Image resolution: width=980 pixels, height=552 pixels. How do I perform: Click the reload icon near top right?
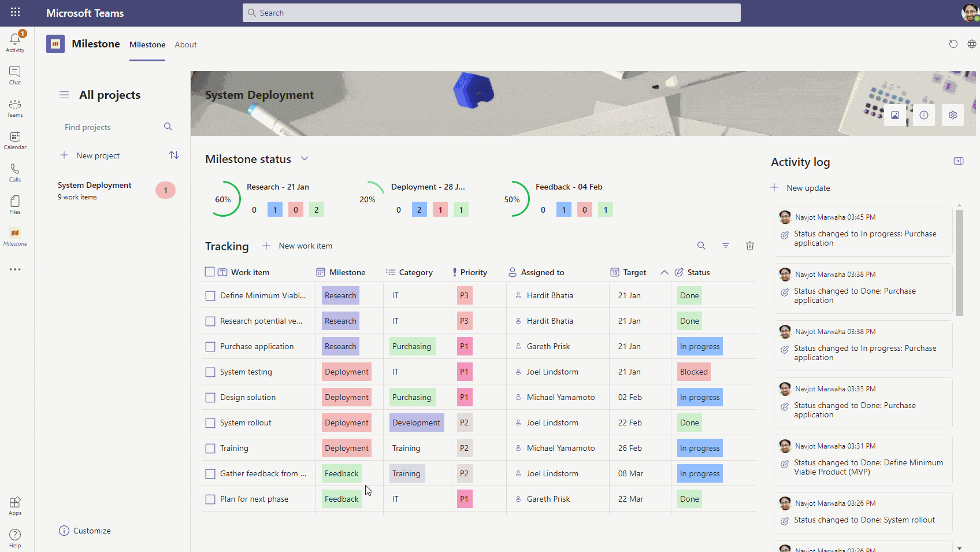coord(953,45)
